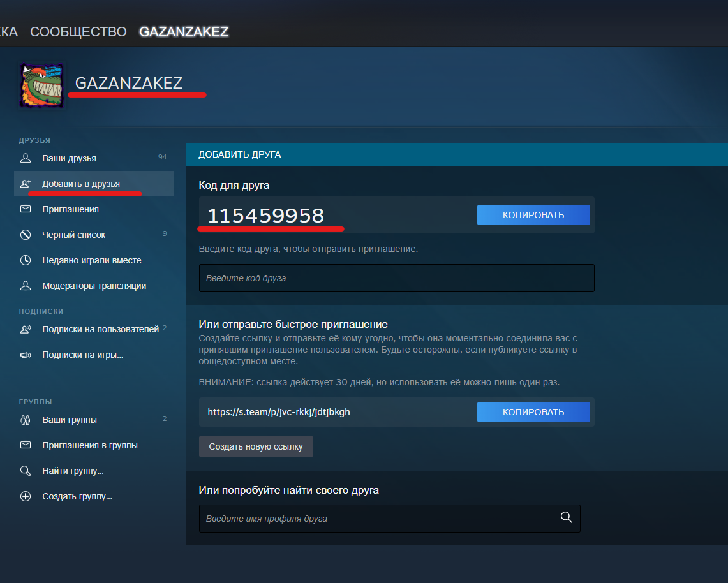Click the search magnifier in the profile name field
Image resolution: width=728 pixels, height=583 pixels.
point(566,517)
